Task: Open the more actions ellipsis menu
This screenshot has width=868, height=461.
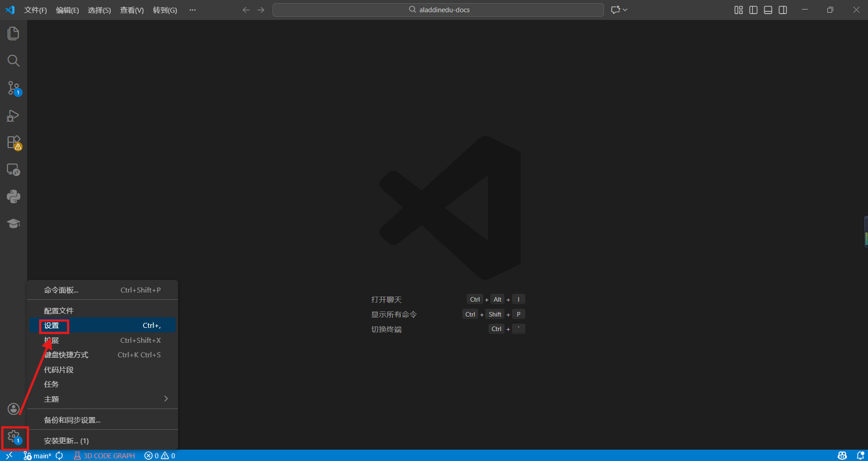Action: (192, 10)
